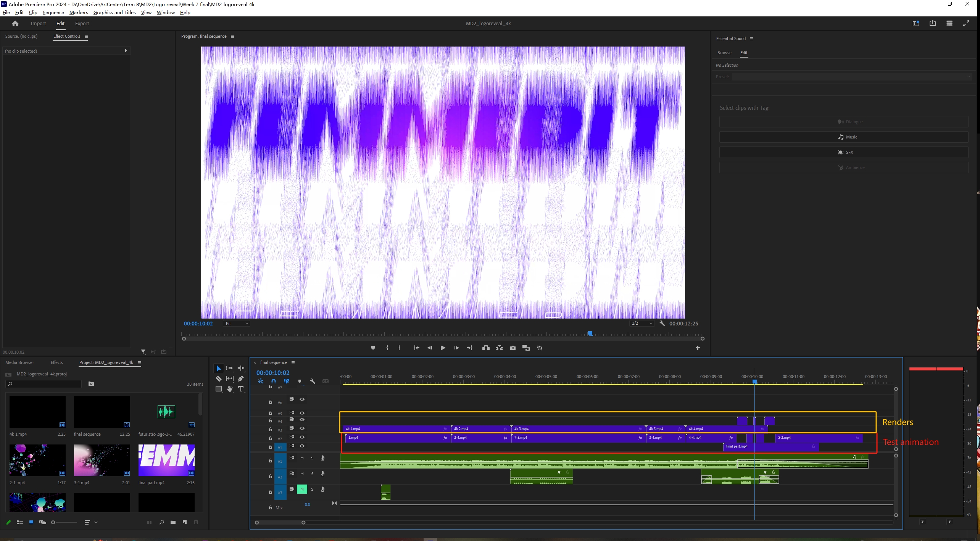Click the SFX audio type button
This screenshot has width=980, height=541.
point(844,152)
